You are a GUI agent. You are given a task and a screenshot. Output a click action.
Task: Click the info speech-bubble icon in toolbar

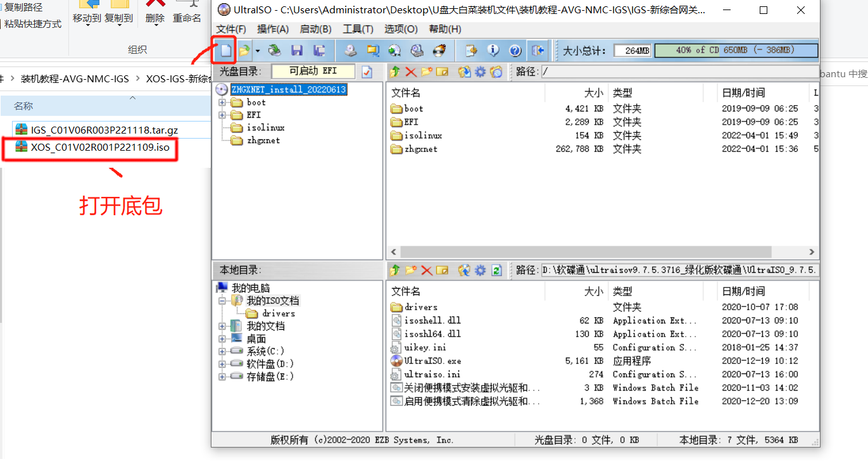(493, 50)
